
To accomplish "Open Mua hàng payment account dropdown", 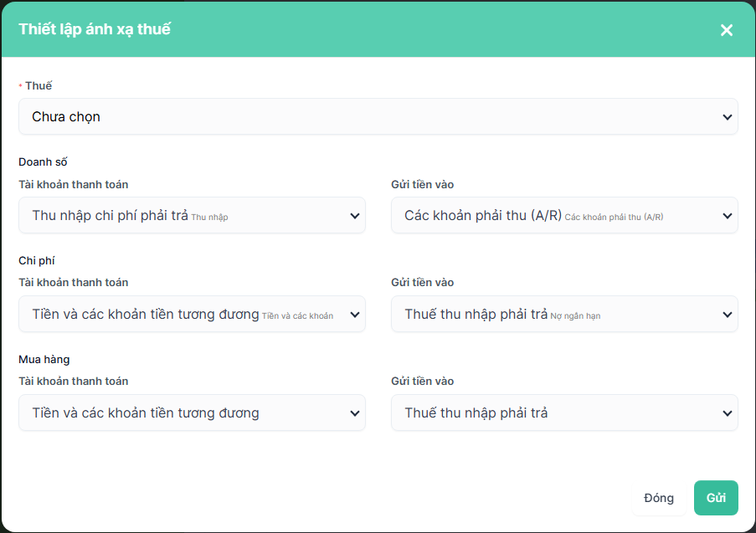I will tap(192, 413).
